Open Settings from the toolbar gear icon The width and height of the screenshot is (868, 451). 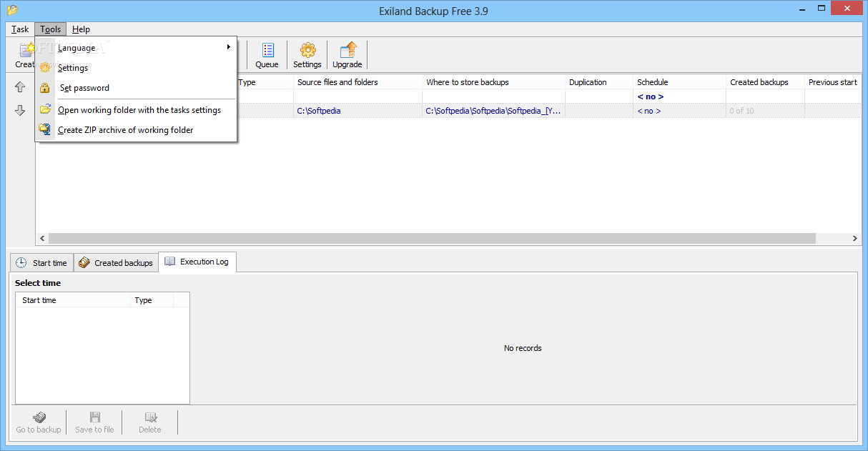[x=307, y=55]
